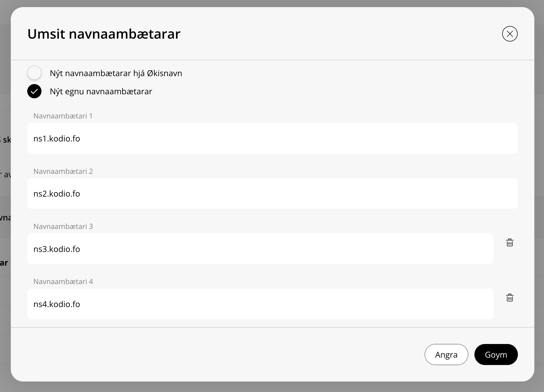The height and width of the screenshot is (392, 544).
Task: Focus the ns1.kodio.fo input field
Action: [272, 138]
